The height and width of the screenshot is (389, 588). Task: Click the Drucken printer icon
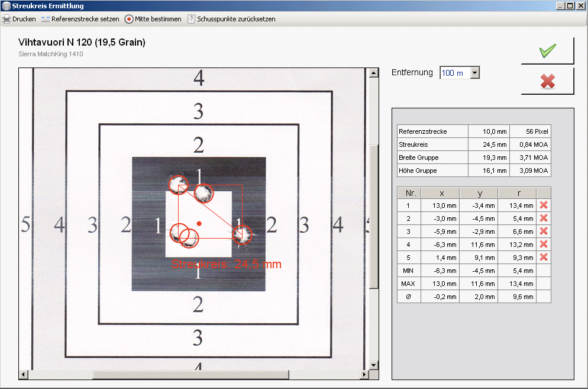(x=7, y=19)
